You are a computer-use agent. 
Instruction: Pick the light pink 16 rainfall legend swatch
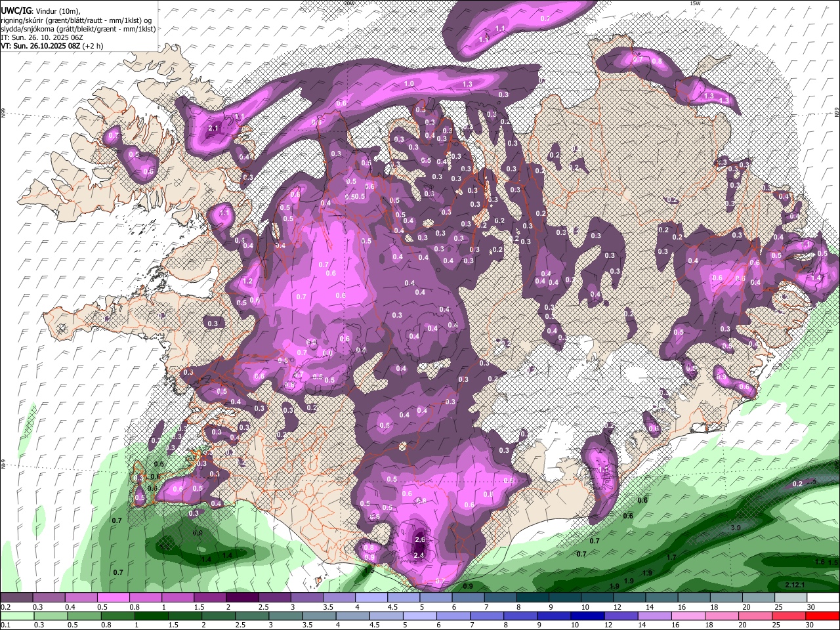click(688, 616)
